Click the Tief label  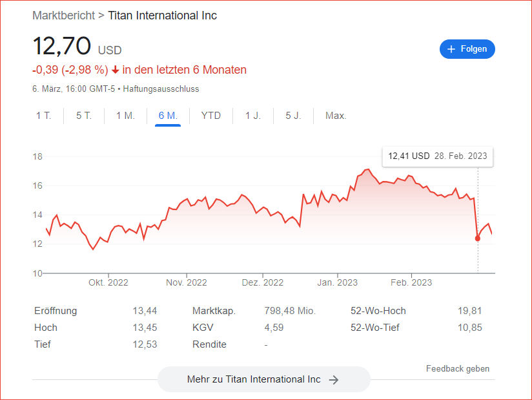coord(43,344)
